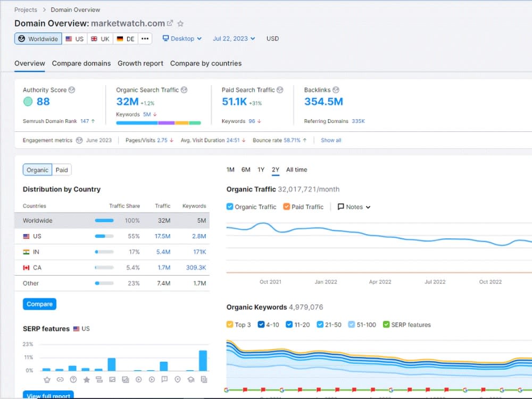
Task: Select the single image SERP feature icon
Action: click(x=112, y=380)
